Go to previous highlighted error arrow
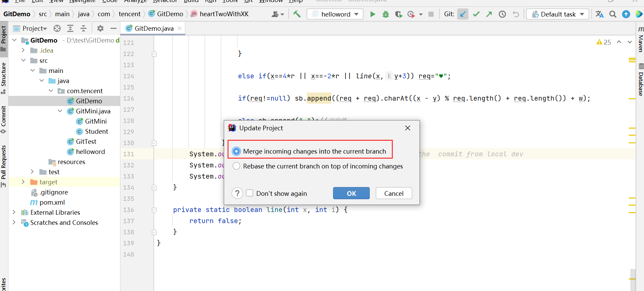 coord(619,42)
